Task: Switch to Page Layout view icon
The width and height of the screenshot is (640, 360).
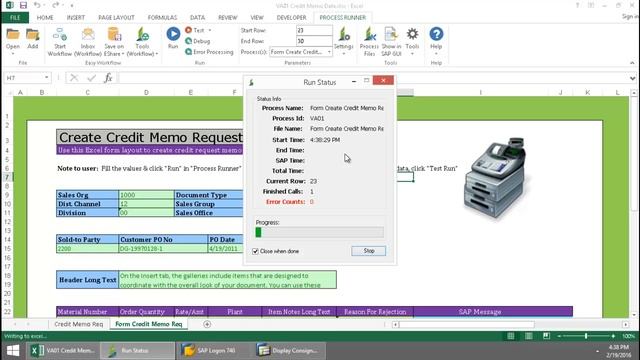Action: click(529, 336)
